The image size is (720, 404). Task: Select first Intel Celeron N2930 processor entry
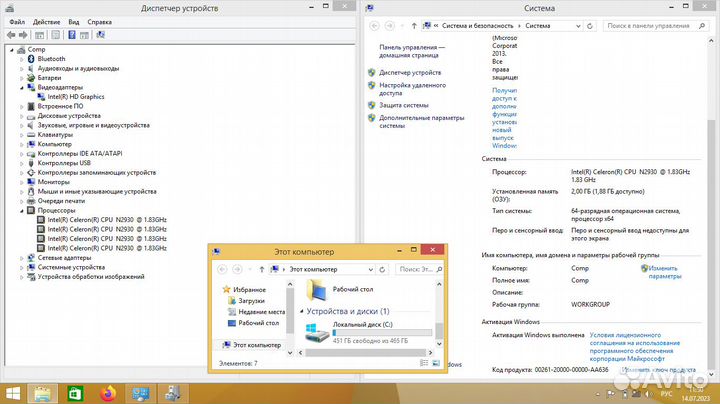click(x=107, y=219)
